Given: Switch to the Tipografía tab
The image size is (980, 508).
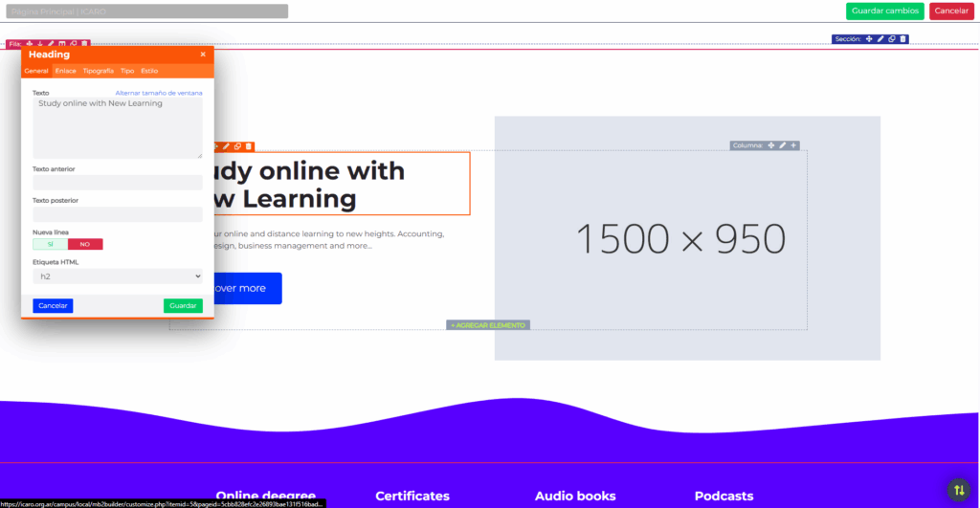Looking at the screenshot, I should click(98, 71).
